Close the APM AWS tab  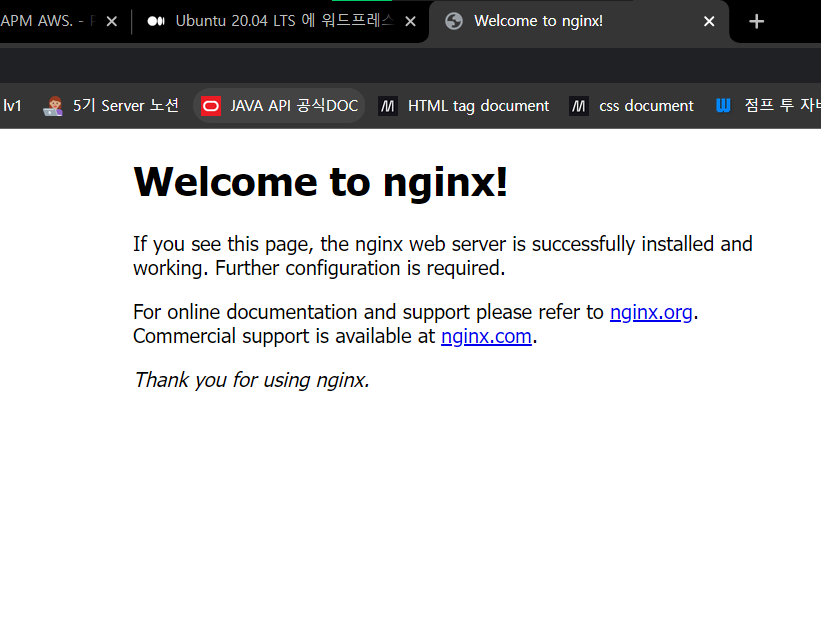click(112, 21)
